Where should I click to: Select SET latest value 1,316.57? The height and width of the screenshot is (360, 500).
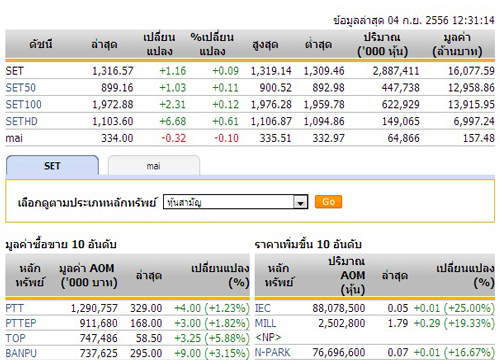(x=113, y=71)
